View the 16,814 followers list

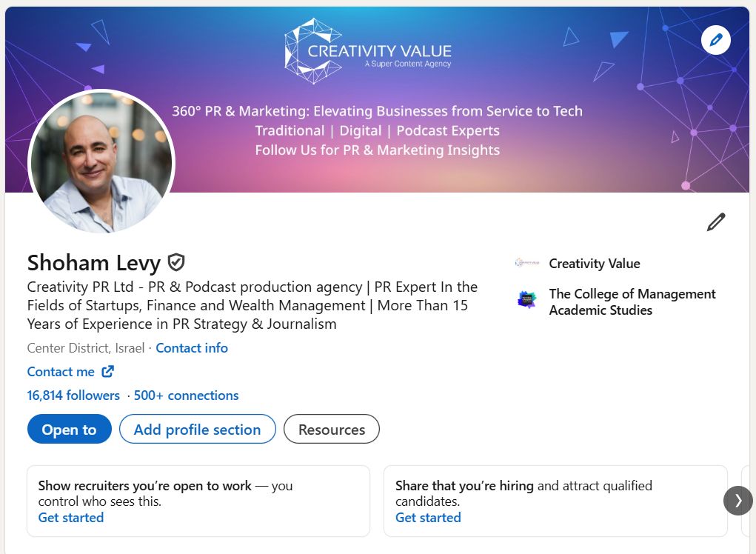pyautogui.click(x=73, y=396)
